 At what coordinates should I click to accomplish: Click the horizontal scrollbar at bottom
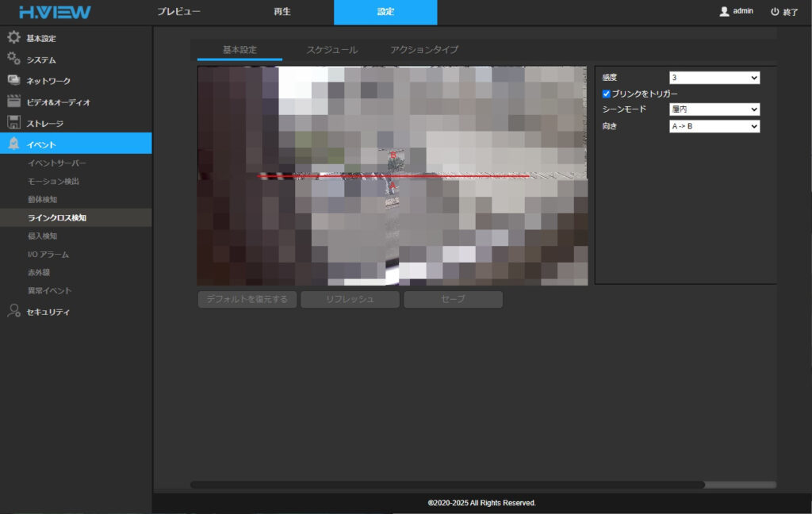447,485
